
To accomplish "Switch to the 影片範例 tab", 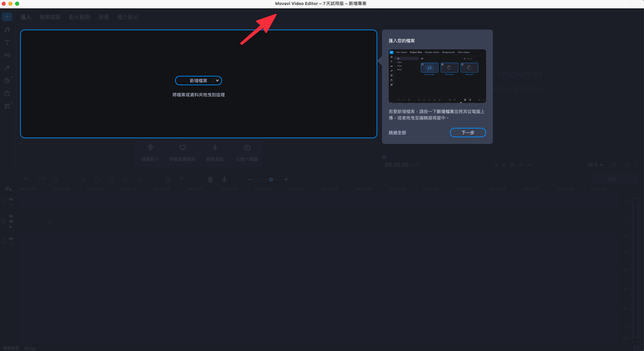I will click(x=80, y=17).
